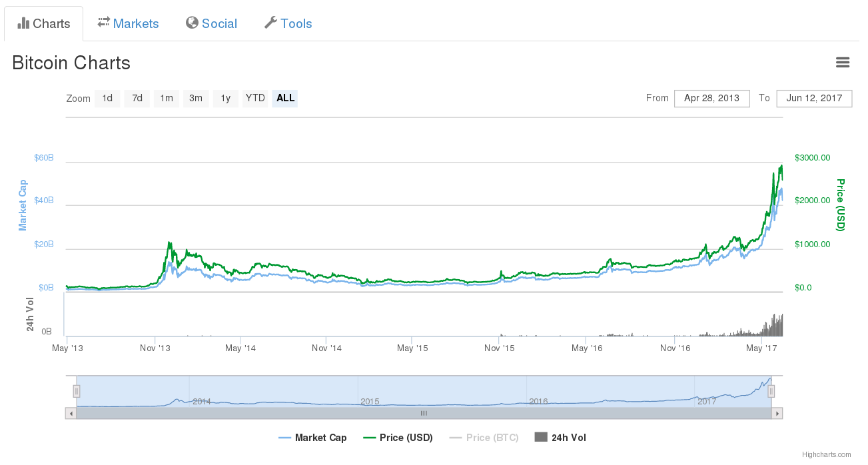Set zoom range to 1y
The height and width of the screenshot is (465, 868).
(226, 99)
